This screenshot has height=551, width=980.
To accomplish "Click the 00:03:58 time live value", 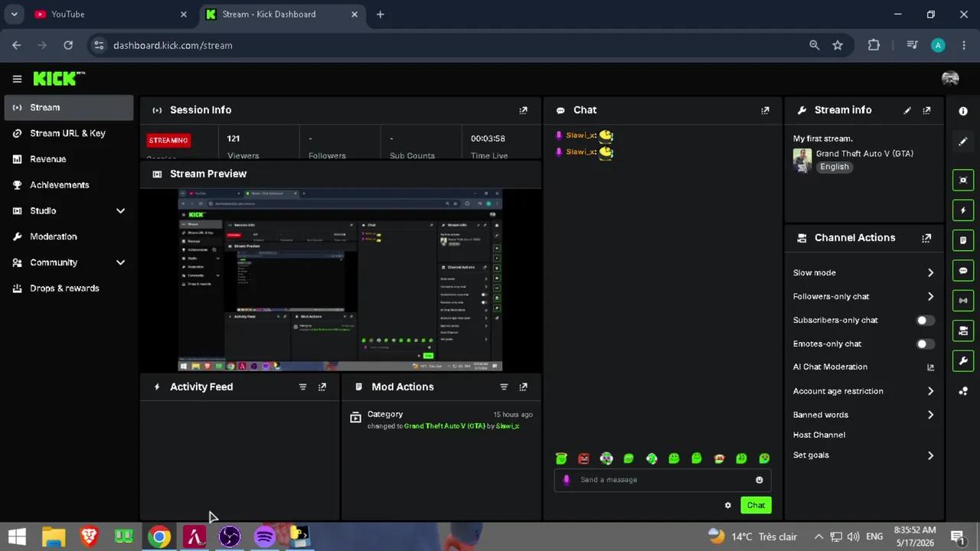I will pos(488,139).
